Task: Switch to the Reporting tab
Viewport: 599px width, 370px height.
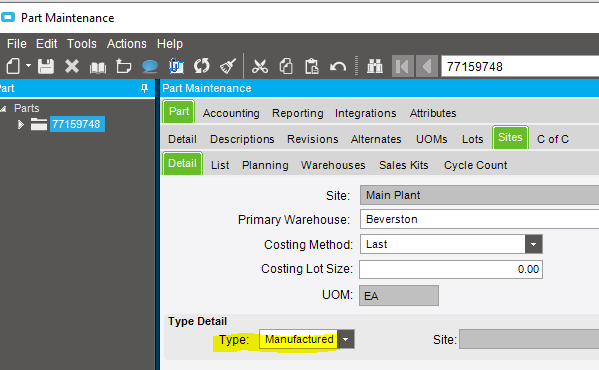Action: point(298,113)
